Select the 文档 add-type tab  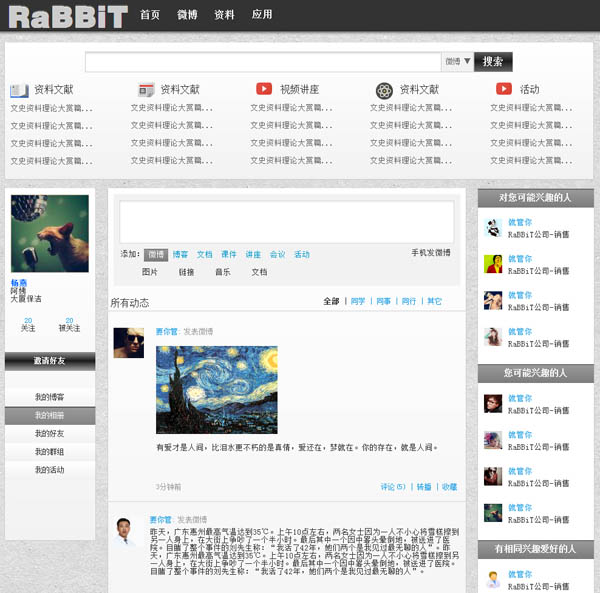point(205,254)
